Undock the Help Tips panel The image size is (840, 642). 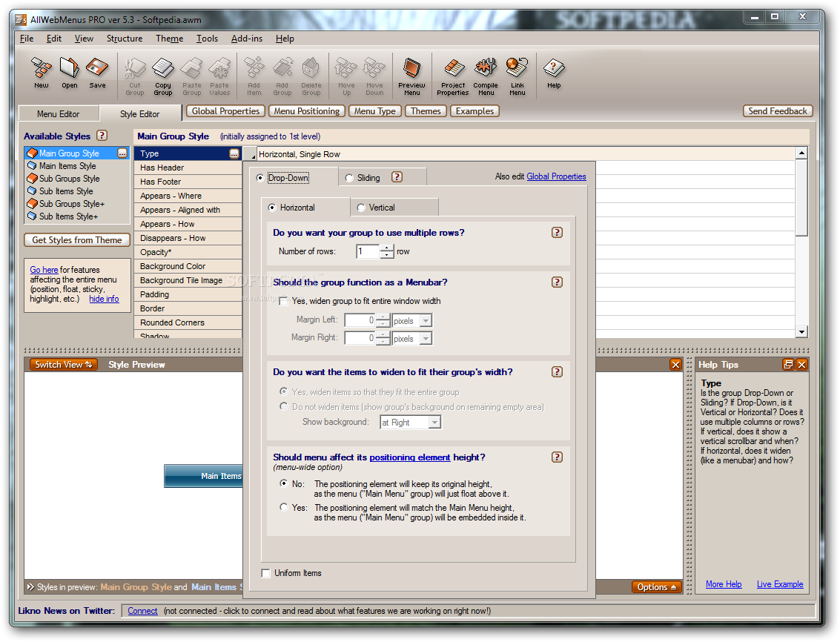pos(788,365)
